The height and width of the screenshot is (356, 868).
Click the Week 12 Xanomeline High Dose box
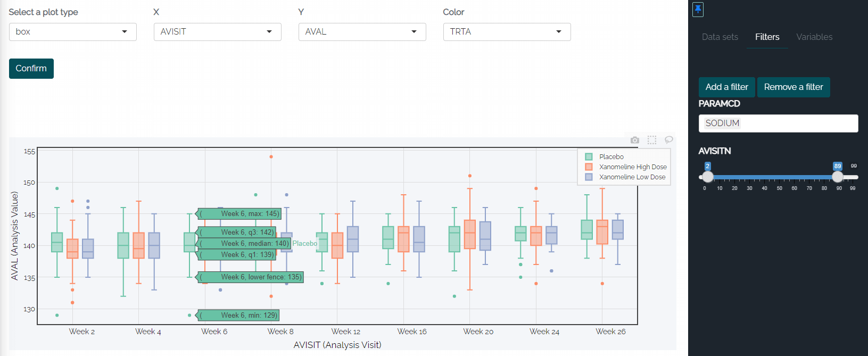pos(337,245)
